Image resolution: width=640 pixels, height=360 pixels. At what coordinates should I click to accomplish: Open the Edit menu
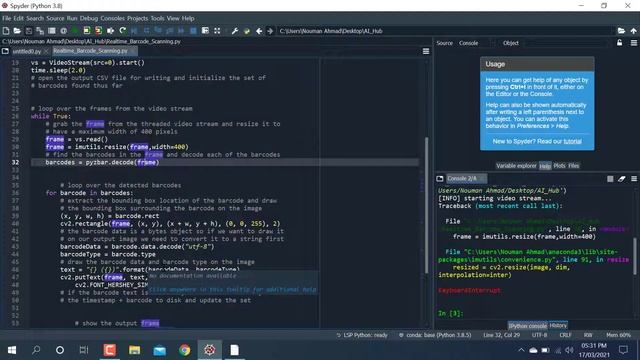tap(18, 18)
